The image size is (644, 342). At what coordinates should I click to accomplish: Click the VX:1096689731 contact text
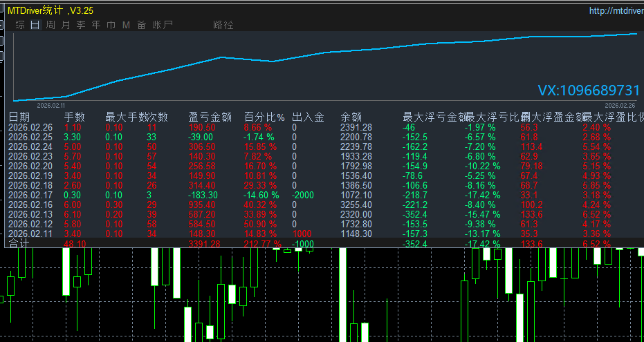click(x=589, y=91)
